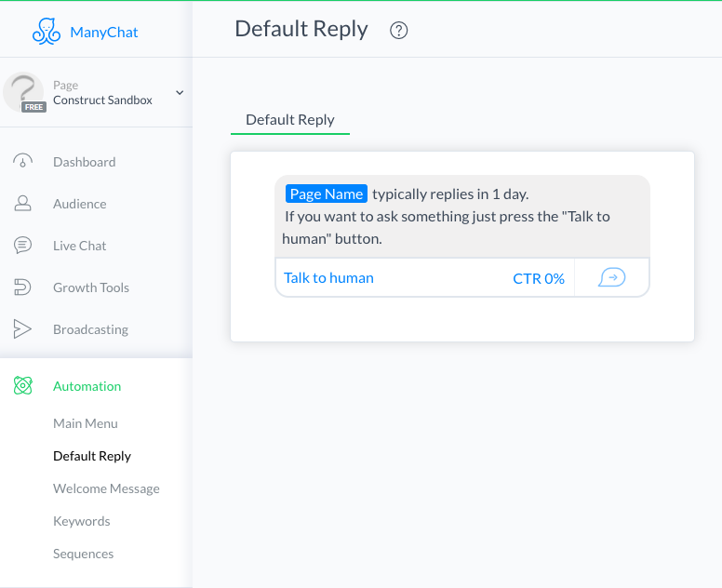Click the Growth Tools magnet icon
722x588 pixels.
point(23,287)
